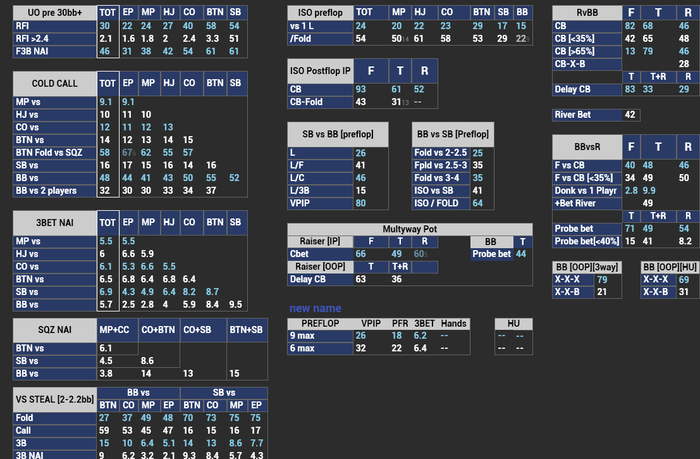Select the 'vs 1 L' row label
This screenshot has height=459, width=700.
tap(320, 26)
